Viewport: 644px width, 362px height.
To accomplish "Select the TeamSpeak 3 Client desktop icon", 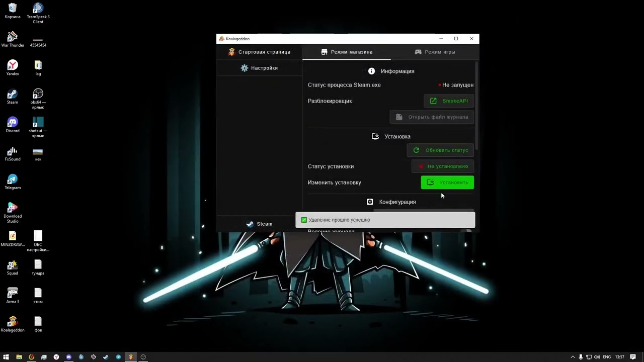I will click(x=38, y=13).
